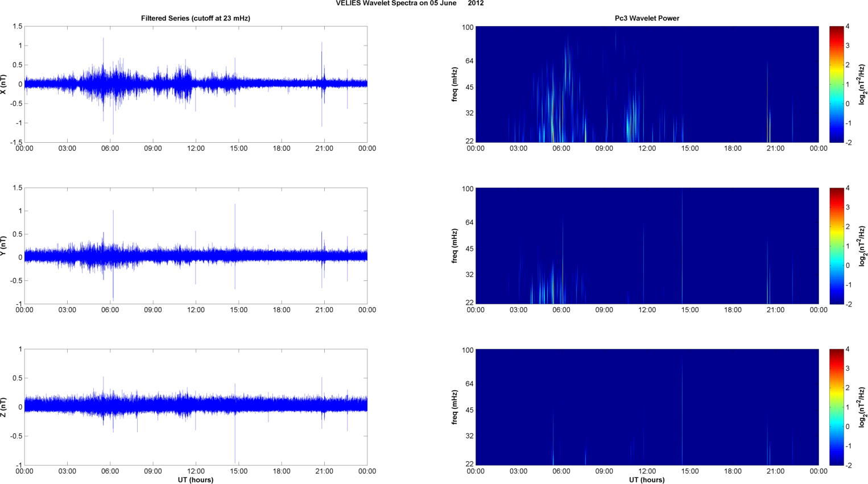
Task: Click 'freq (mHz)' label of the Y spectrogram
Action: tap(454, 246)
